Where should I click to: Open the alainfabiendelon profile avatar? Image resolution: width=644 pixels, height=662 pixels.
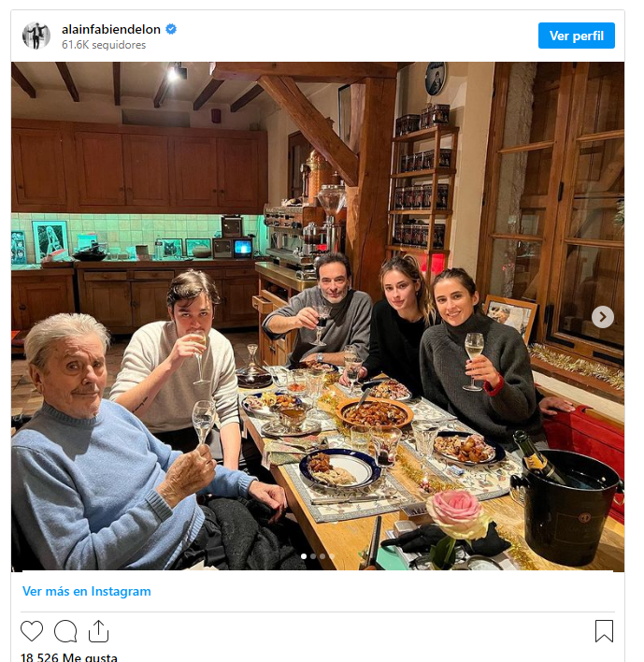click(x=36, y=36)
